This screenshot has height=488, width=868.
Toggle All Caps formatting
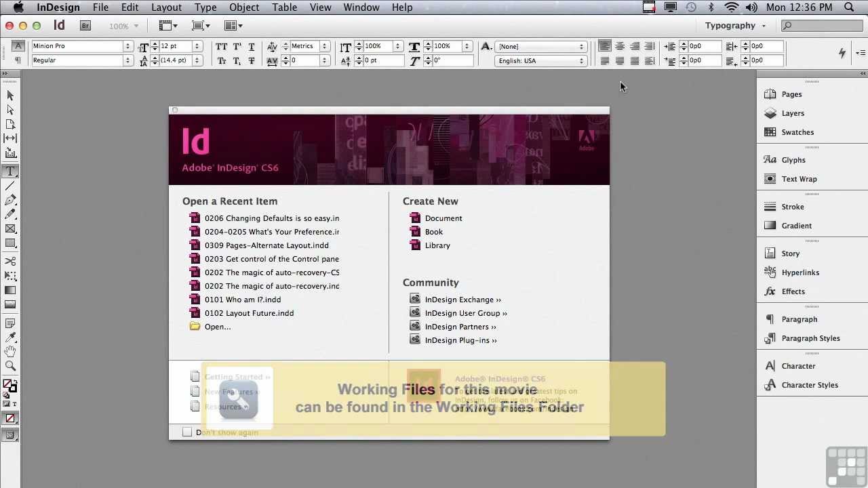(222, 46)
